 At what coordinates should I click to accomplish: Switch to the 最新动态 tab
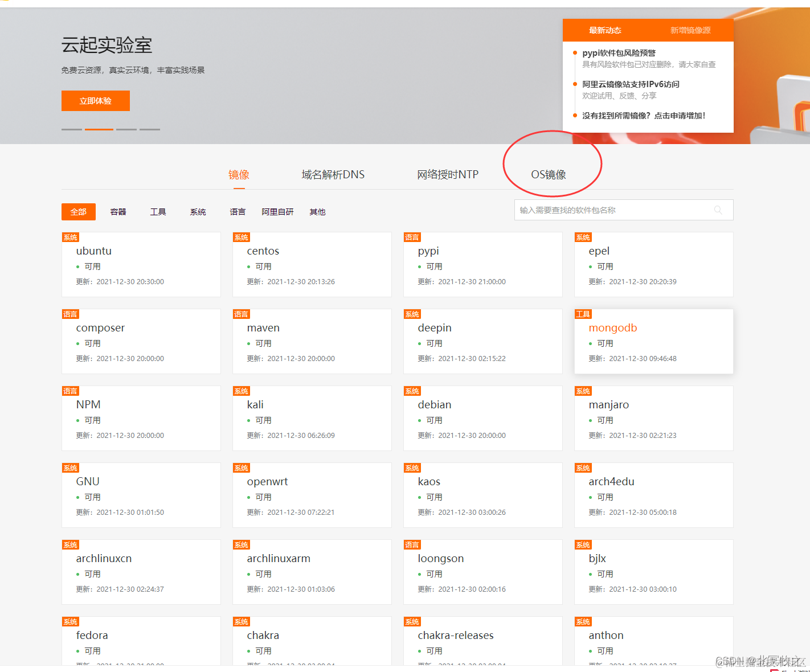click(x=605, y=30)
